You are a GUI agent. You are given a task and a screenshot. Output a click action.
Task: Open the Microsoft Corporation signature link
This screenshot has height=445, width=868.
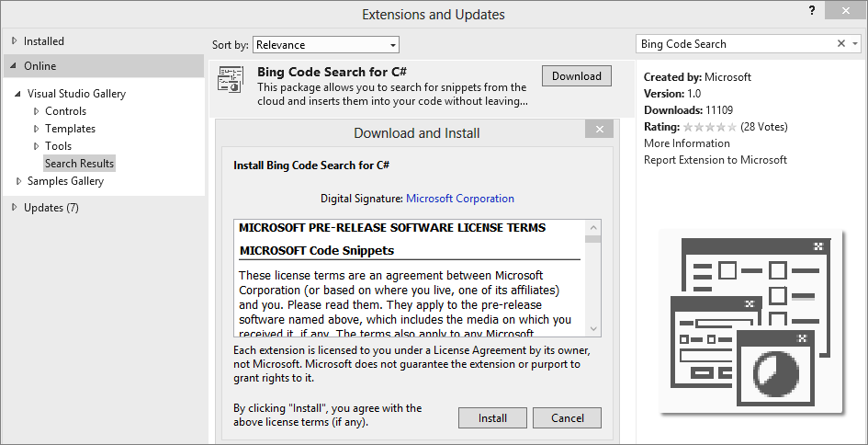(460, 199)
